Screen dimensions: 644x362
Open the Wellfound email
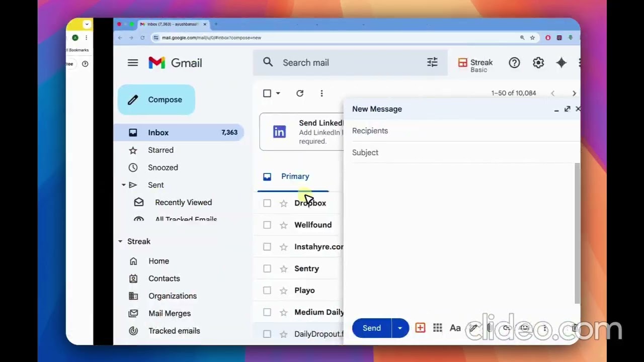pyautogui.click(x=313, y=225)
